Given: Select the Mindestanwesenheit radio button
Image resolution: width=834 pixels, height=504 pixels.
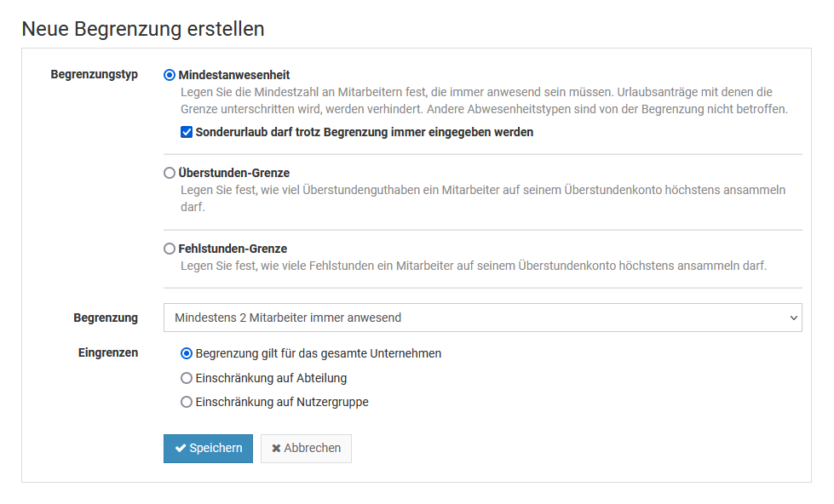Looking at the screenshot, I should pos(170,75).
